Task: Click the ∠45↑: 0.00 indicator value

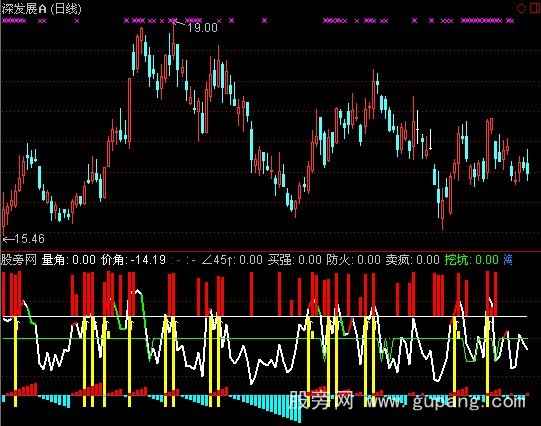Action: point(232,260)
